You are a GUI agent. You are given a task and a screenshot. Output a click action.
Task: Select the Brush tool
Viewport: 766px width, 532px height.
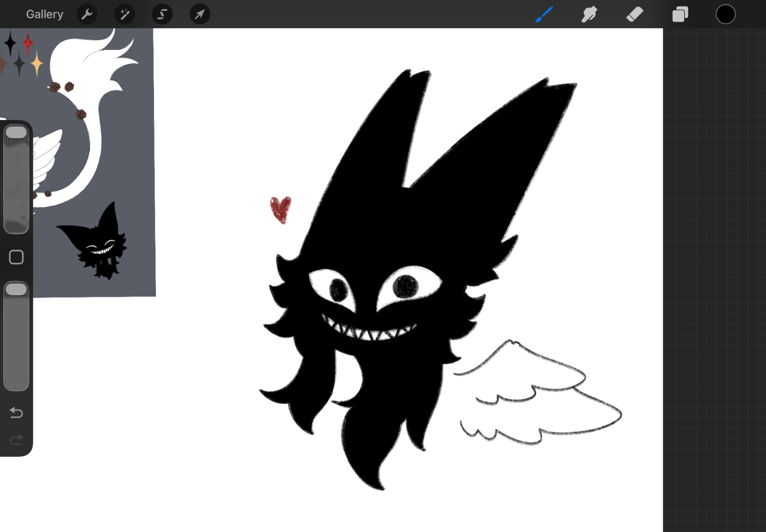coord(544,15)
